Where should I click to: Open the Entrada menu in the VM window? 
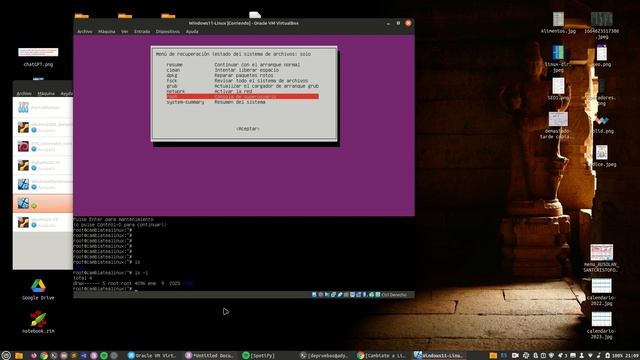tap(142, 31)
